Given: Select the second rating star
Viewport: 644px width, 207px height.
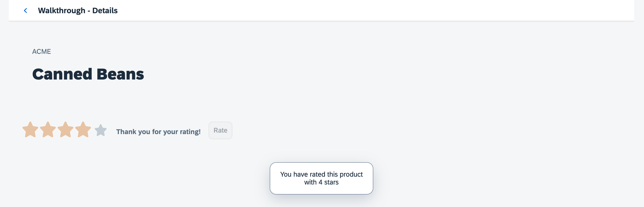Looking at the screenshot, I should click(x=48, y=130).
